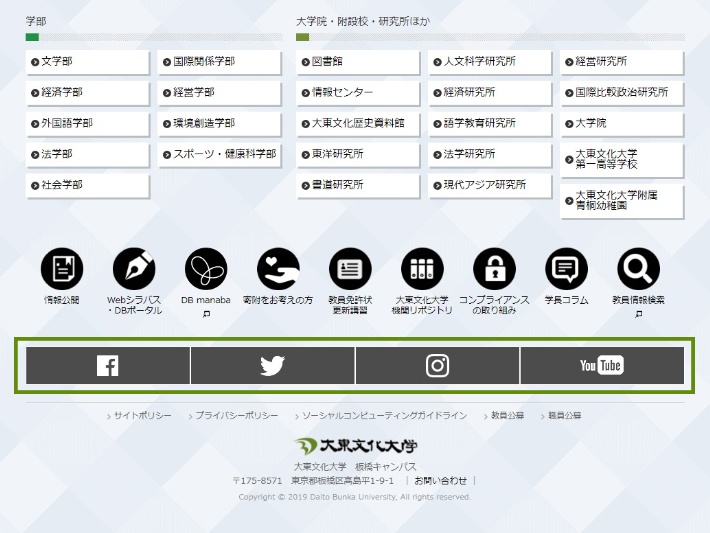
Task: Open the DB manaba icon
Action: tap(206, 269)
